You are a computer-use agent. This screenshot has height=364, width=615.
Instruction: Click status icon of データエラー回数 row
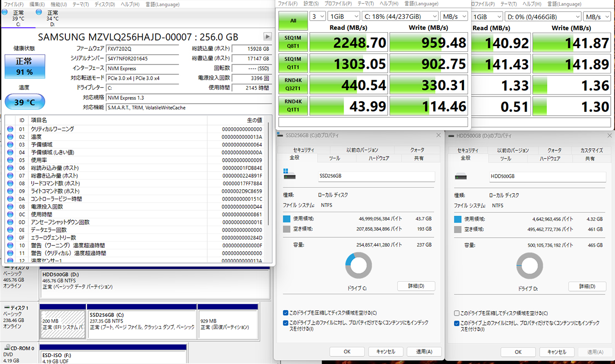click(10, 230)
